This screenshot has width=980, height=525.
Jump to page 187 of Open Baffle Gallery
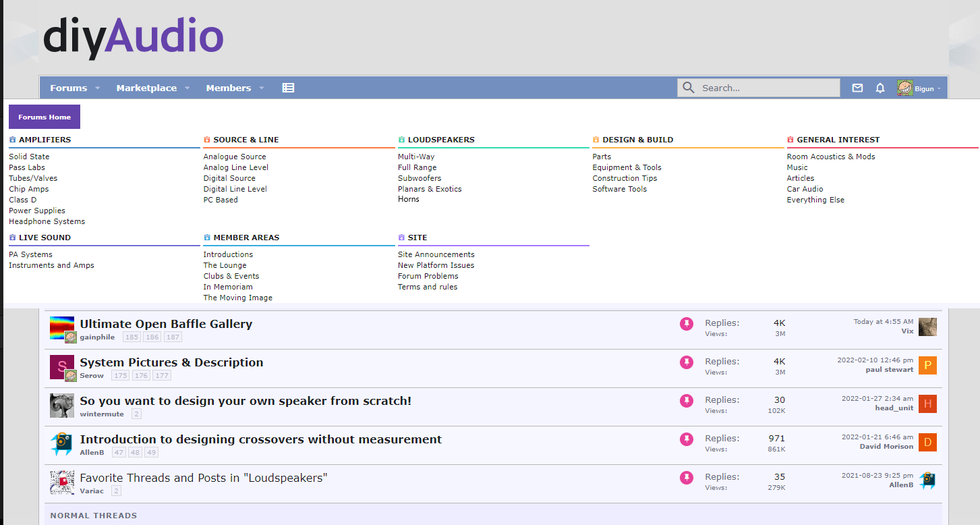point(173,337)
